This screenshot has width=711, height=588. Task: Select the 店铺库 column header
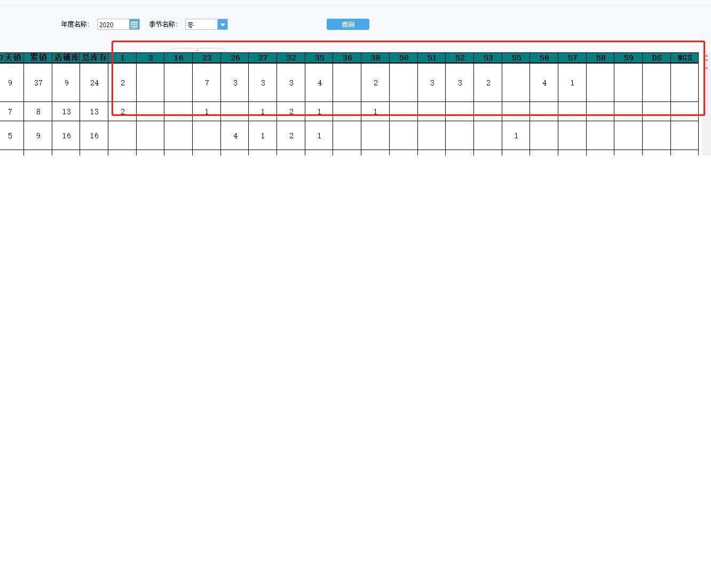click(x=66, y=58)
